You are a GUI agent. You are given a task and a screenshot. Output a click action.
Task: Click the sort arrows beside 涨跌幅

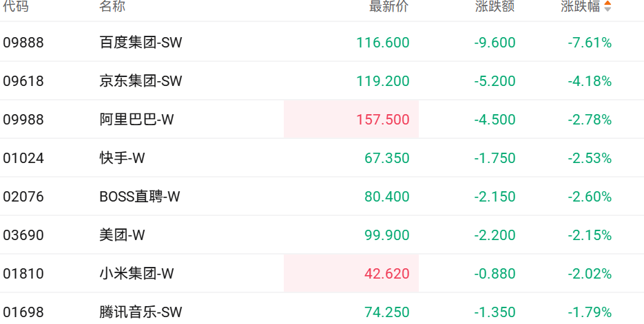click(x=607, y=7)
